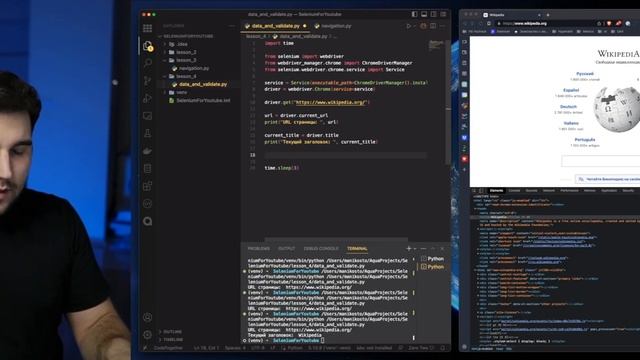
Task: Open the Русский Wikipedia link
Action: [x=585, y=74]
